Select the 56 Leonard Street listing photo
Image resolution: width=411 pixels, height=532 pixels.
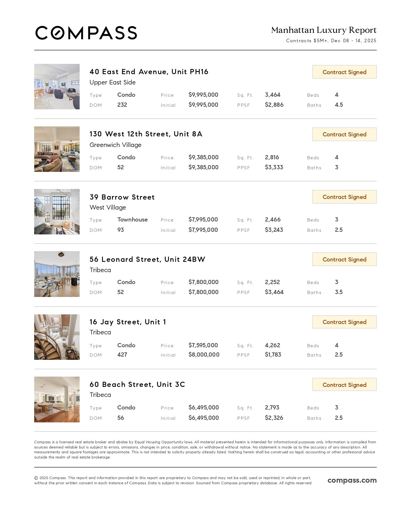[57, 274]
